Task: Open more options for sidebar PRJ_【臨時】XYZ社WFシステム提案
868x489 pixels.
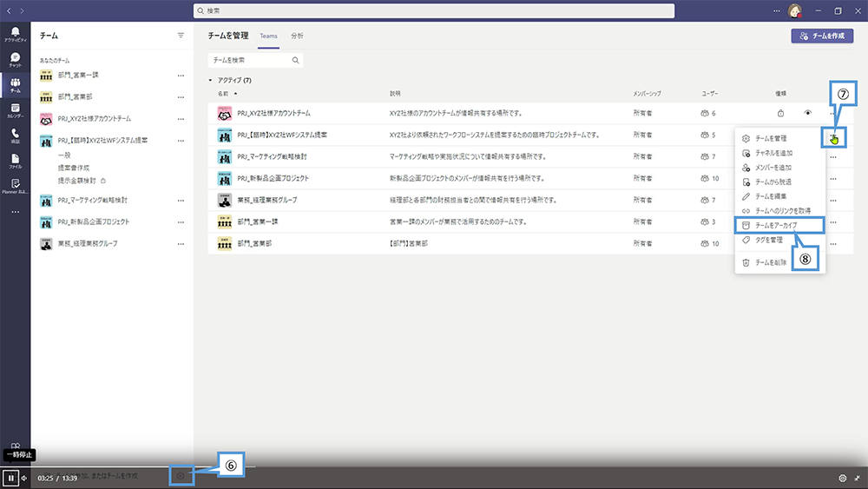Action: click(x=181, y=141)
